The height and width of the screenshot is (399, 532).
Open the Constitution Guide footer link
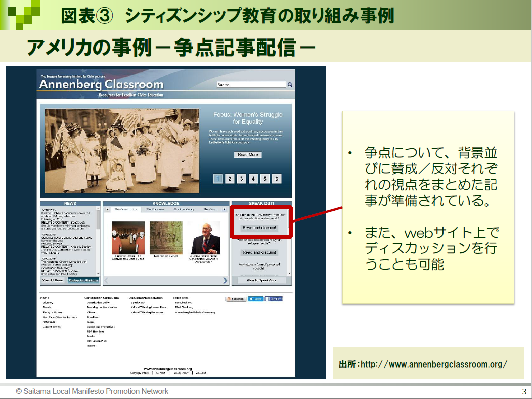pyautogui.click(x=98, y=303)
